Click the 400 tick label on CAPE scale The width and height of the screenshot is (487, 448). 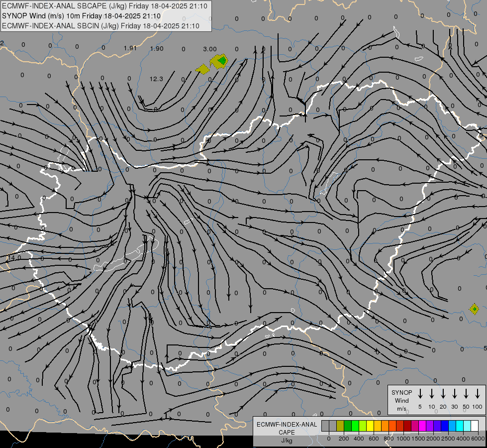pyautogui.click(x=359, y=439)
